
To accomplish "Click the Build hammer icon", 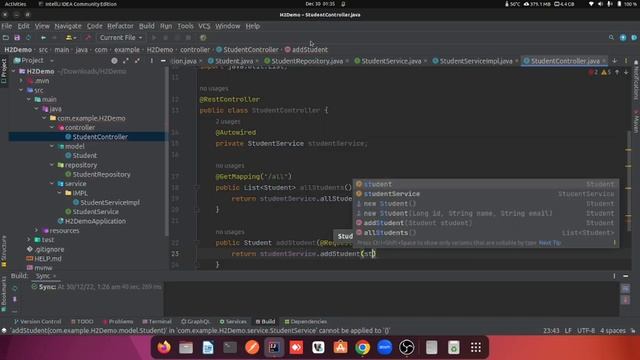I will click(x=88, y=38).
